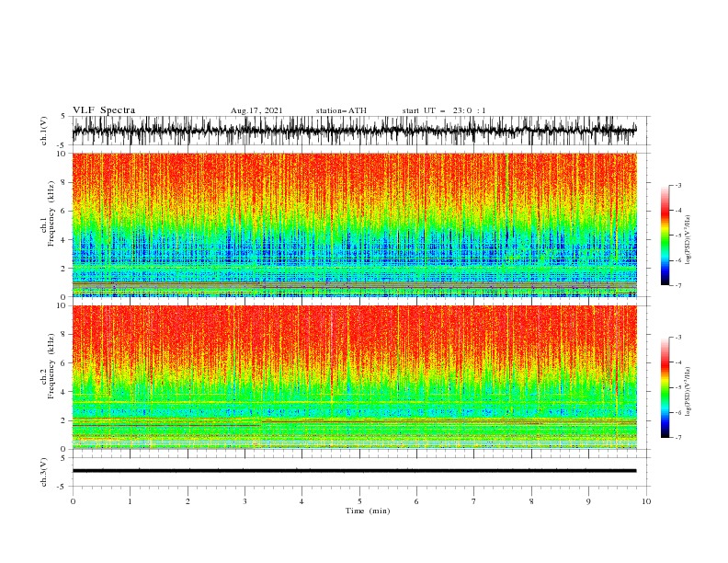The height and width of the screenshot is (563, 728).
Task: Click the ch.1 spectrogram plot area
Action: coord(354,224)
